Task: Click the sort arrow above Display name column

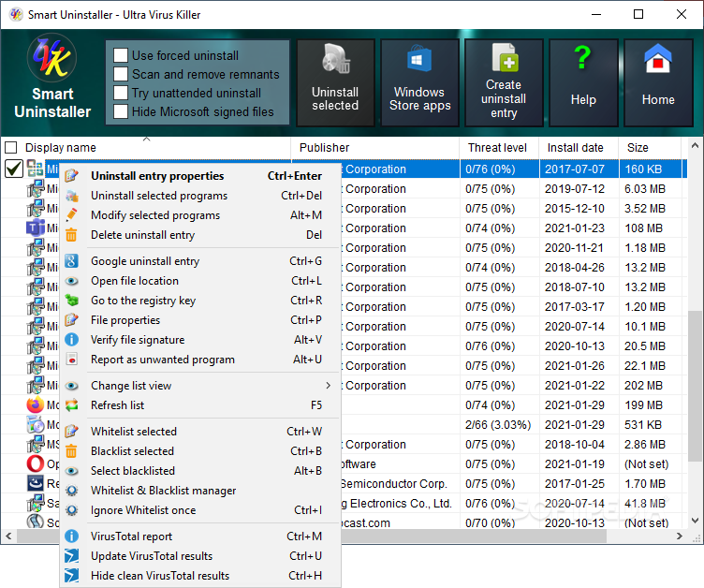Action: [x=146, y=140]
